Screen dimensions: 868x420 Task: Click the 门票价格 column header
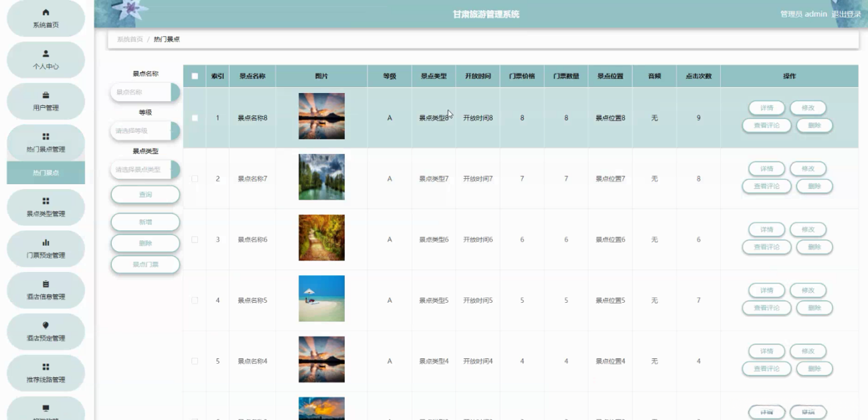(522, 76)
